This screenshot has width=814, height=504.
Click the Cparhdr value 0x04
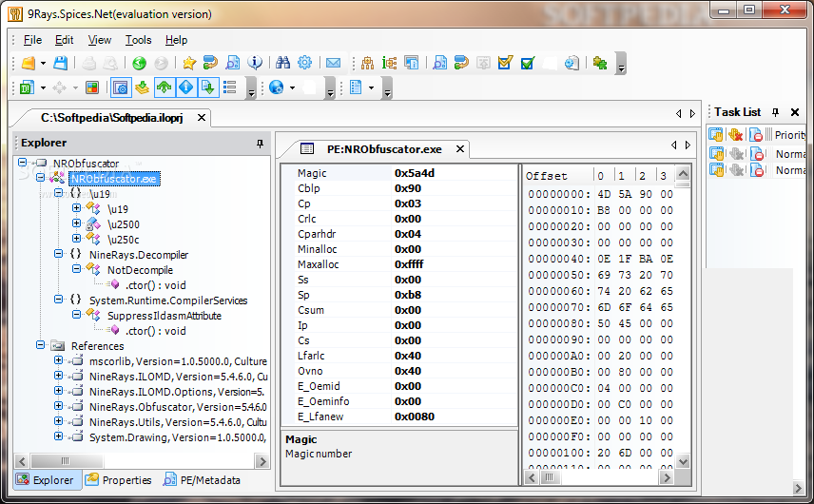[x=408, y=234]
